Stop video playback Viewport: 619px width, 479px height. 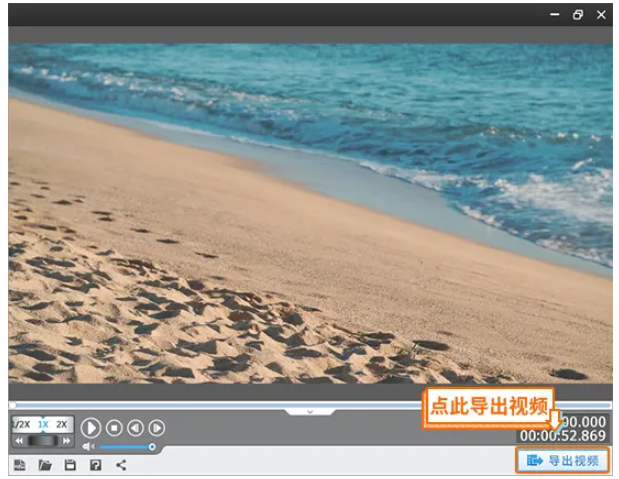point(114,427)
